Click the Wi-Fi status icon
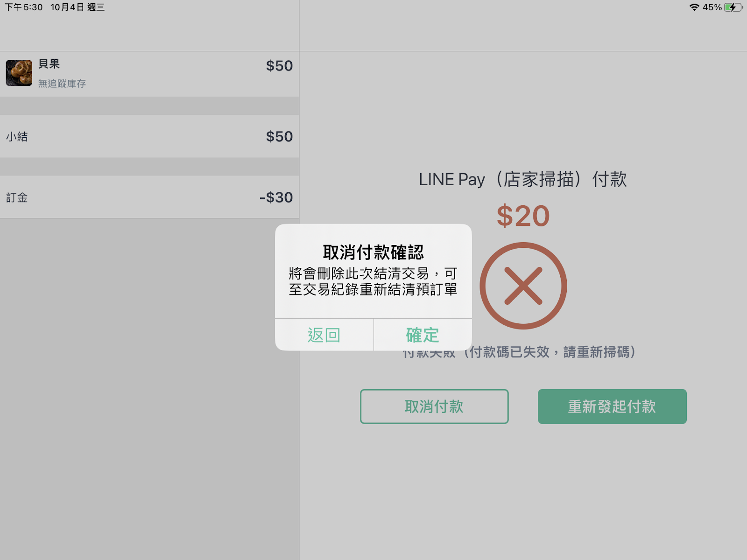This screenshot has width=747, height=560. [x=694, y=7]
